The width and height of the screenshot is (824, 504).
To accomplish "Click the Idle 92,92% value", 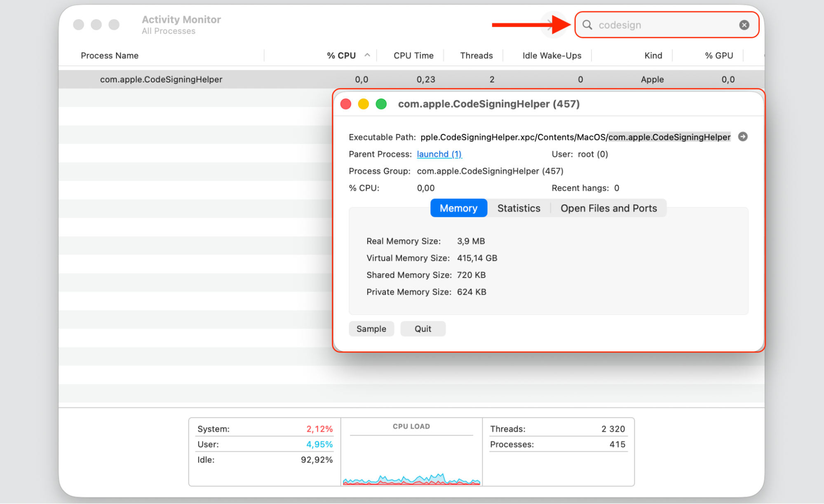I will point(317,460).
